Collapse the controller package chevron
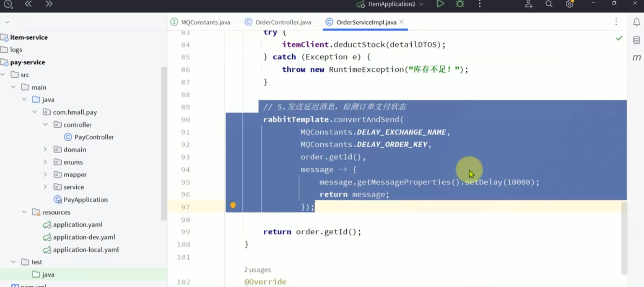Viewport: 644px width, 287px height. click(45, 124)
